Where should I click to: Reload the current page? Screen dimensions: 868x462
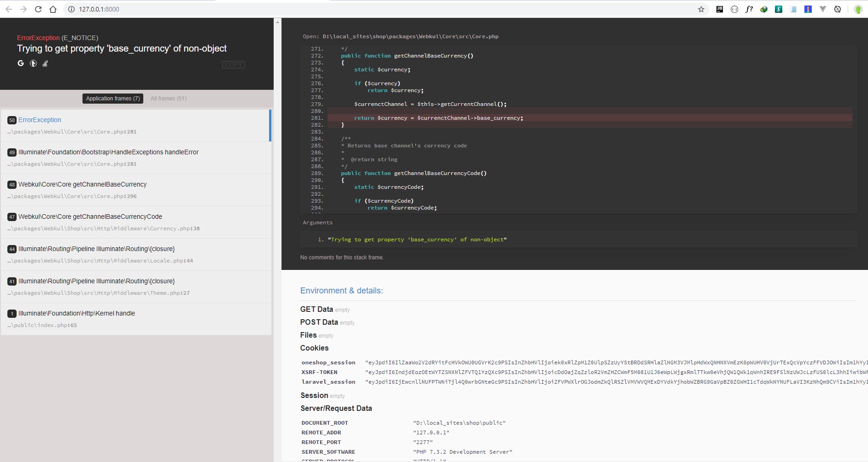[x=38, y=9]
